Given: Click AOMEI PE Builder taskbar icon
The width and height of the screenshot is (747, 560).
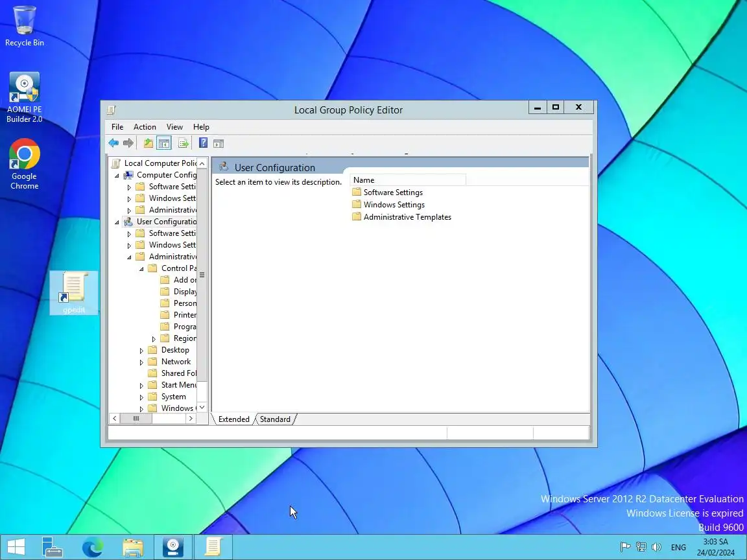Looking at the screenshot, I should [173, 546].
